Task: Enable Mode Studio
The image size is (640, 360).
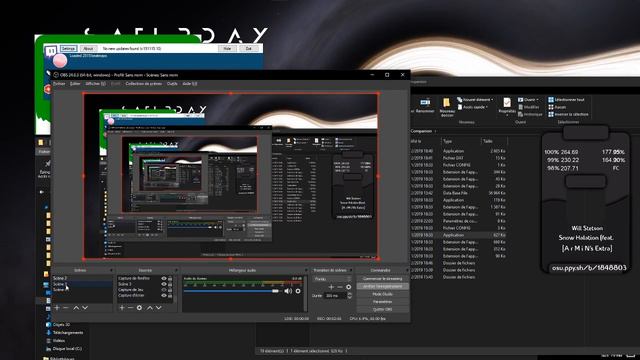Action: pyautogui.click(x=382, y=294)
